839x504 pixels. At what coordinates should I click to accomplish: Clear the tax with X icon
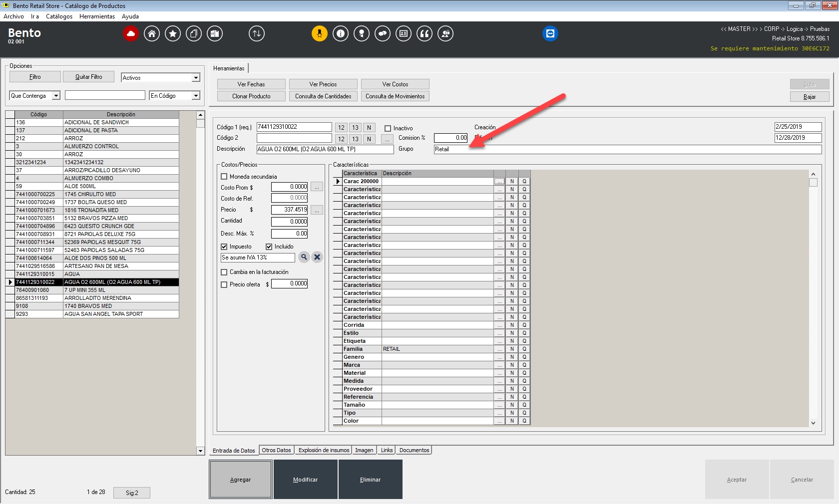317,257
